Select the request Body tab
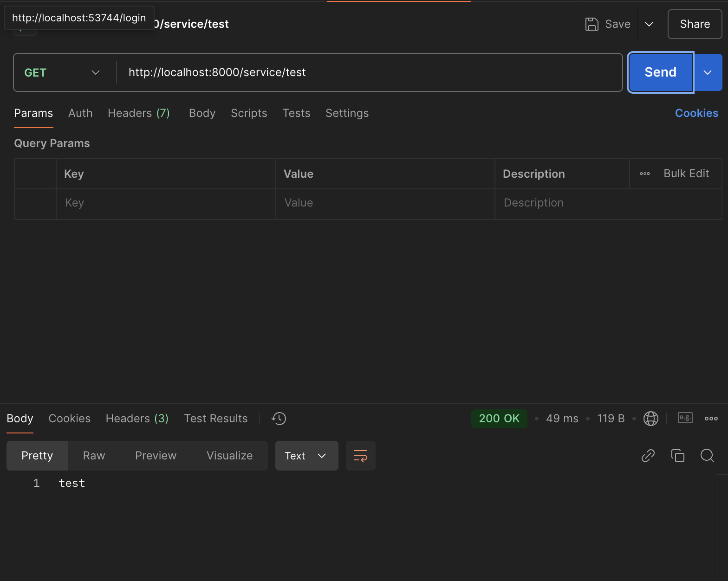 (202, 113)
